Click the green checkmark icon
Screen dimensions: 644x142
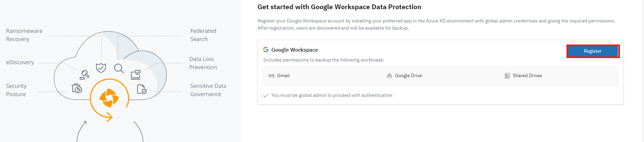point(266,95)
